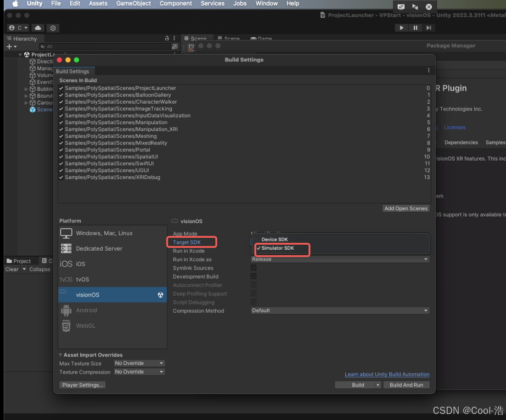Viewport: 506px width, 420px height.
Task: Open Dependencies tab in Package Manager
Action: 461,143
